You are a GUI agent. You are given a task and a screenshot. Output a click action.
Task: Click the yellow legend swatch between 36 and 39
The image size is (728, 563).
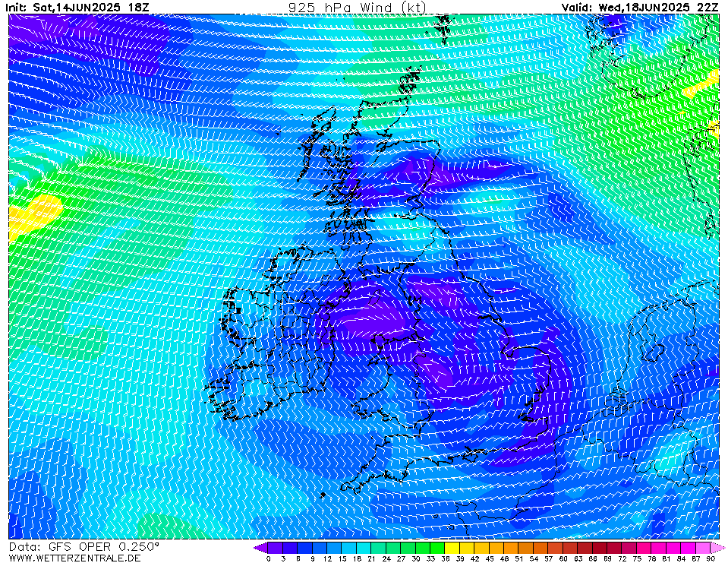452,548
